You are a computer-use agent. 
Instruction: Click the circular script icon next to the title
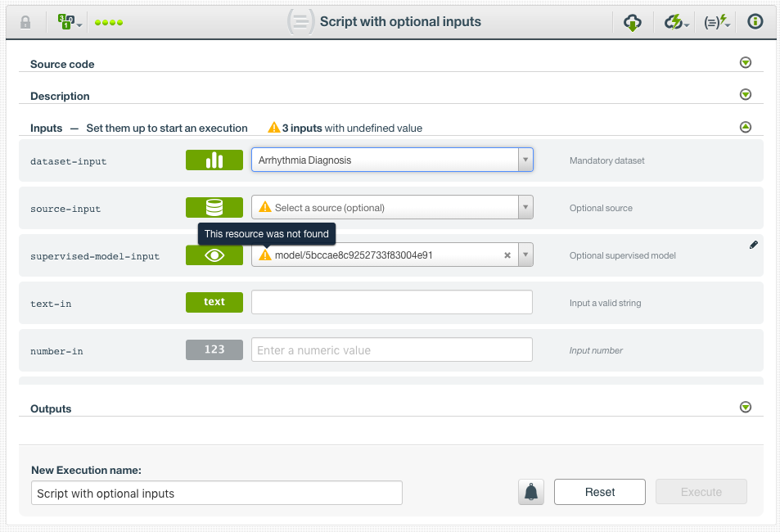300,21
